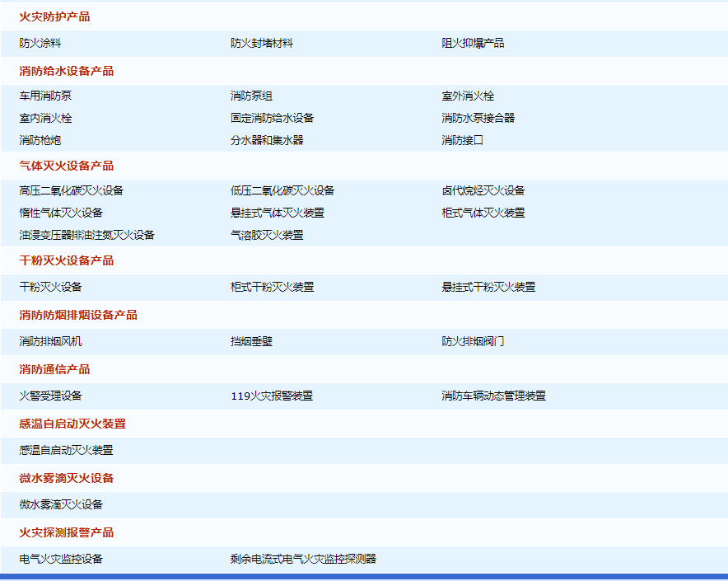Screen dimensions: 728x581
Task: Open 微水雾滴灭火设备 product link
Action: (62, 504)
